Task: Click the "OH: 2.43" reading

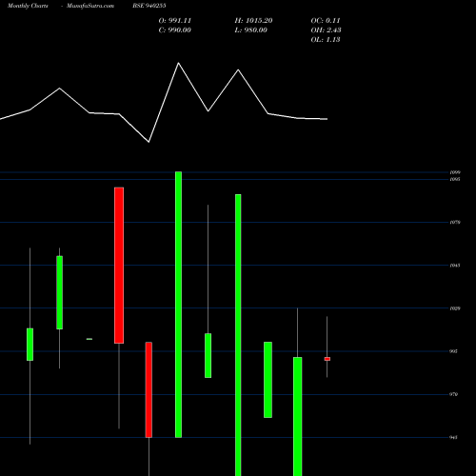Action: (x=326, y=30)
